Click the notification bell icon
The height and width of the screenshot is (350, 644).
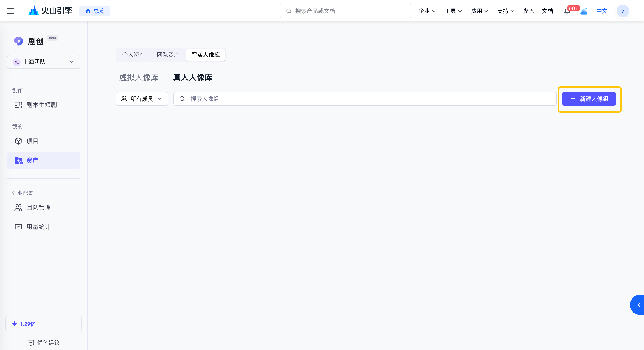(567, 11)
